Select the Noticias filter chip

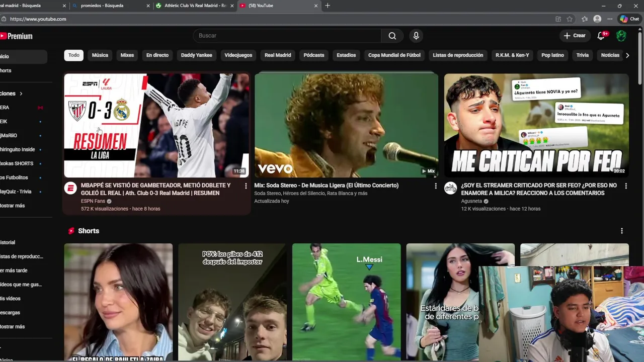tap(610, 55)
